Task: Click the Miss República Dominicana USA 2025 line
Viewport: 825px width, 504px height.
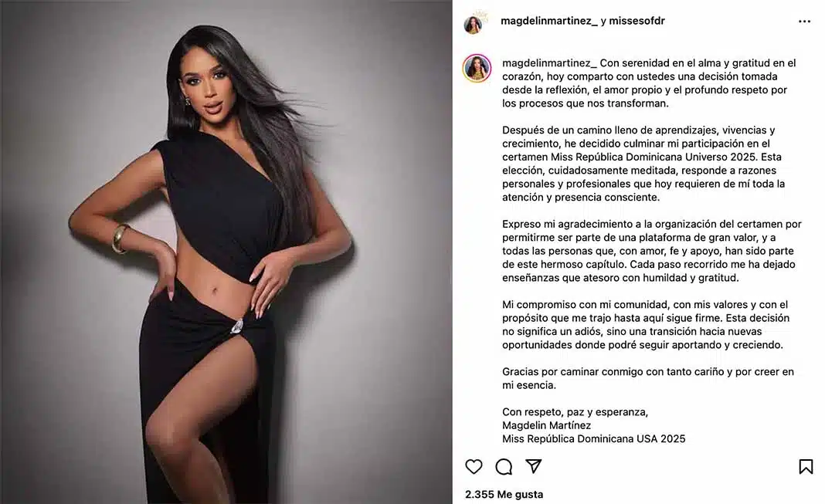Action: click(x=593, y=439)
